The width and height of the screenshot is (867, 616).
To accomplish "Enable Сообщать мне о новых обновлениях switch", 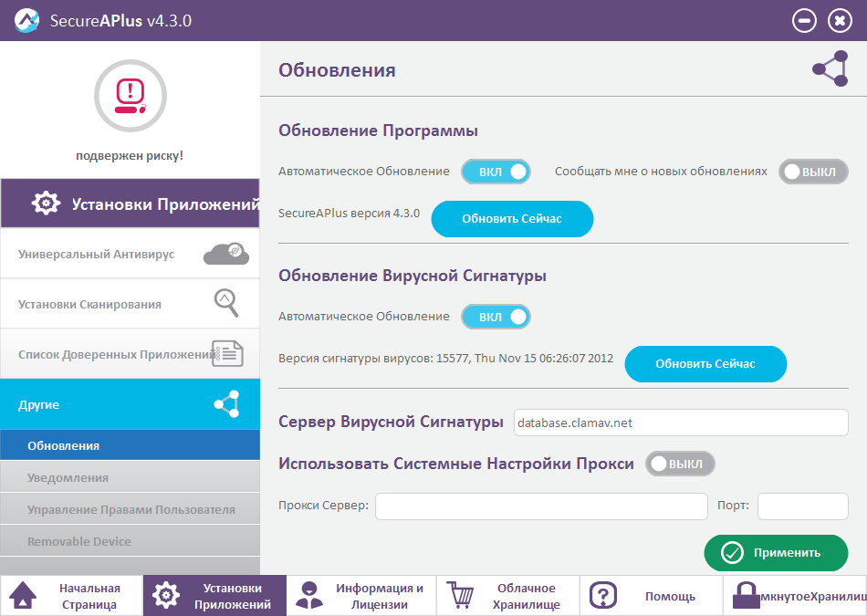I will coord(813,172).
